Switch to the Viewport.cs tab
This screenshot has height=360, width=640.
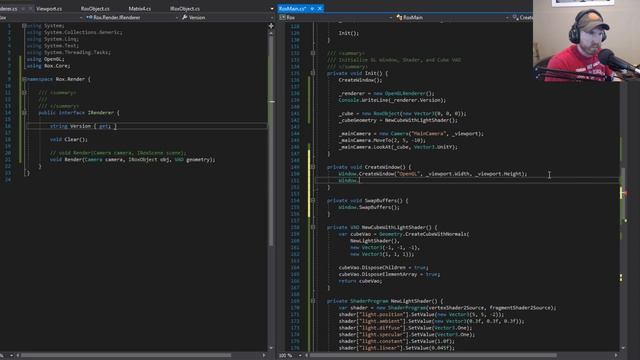[49, 9]
